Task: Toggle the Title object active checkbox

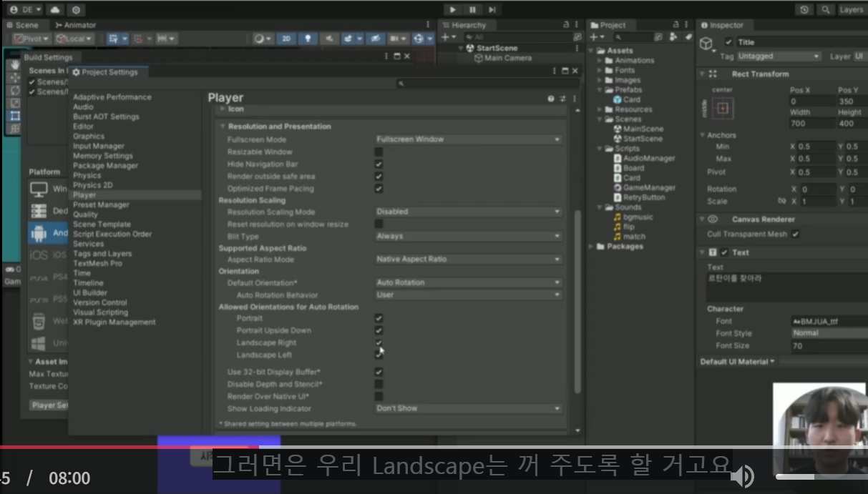Action: click(x=728, y=42)
